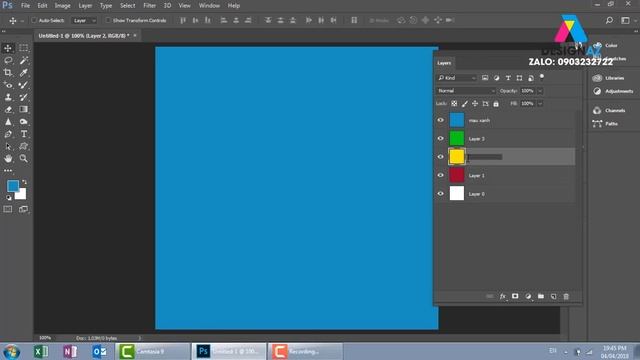Open the Auto-Select Layer dropdown
Screen dimensions: 640x360
pos(84,20)
